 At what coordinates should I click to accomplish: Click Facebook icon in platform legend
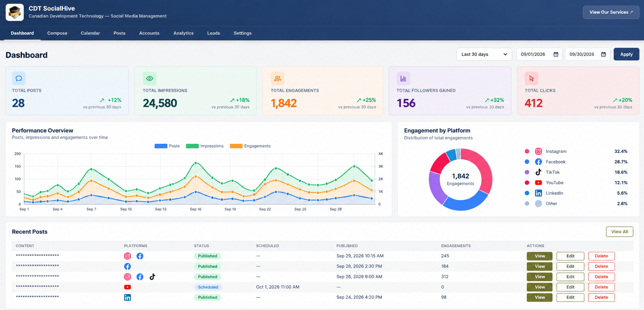539,162
